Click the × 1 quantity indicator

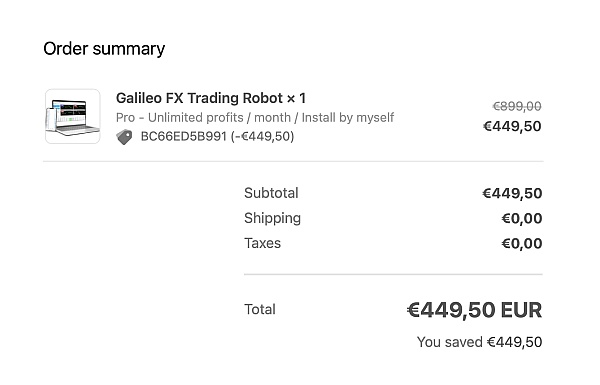pos(296,98)
